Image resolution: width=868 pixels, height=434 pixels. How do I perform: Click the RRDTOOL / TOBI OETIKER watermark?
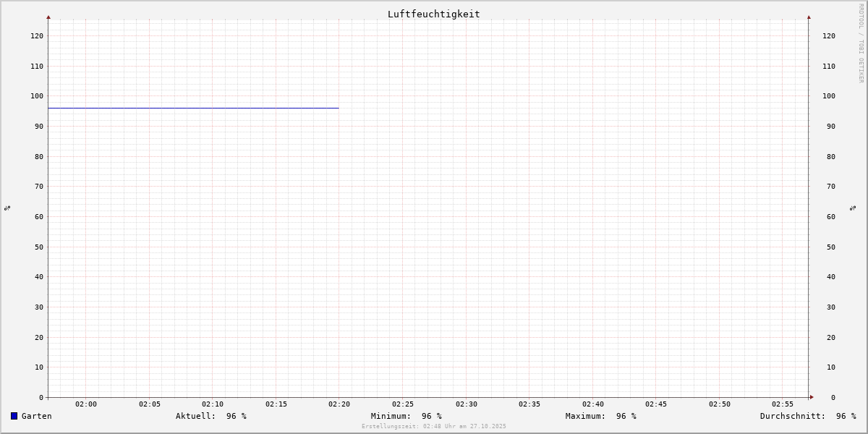861,43
